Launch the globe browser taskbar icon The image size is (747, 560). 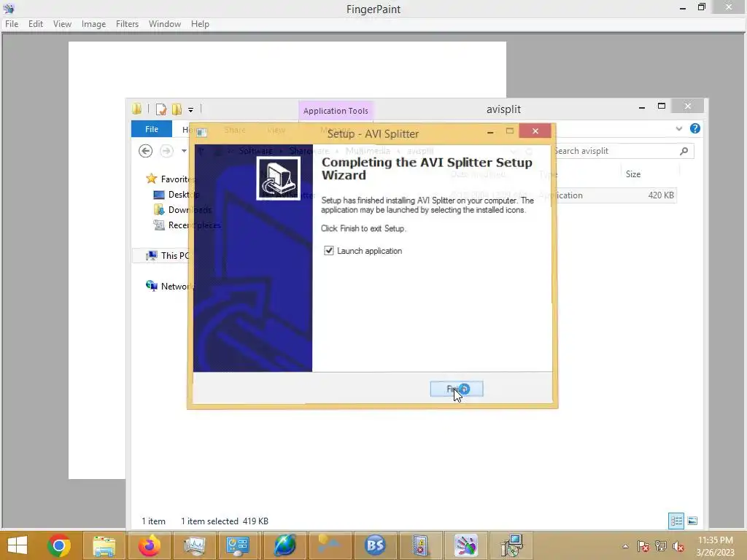click(x=285, y=545)
